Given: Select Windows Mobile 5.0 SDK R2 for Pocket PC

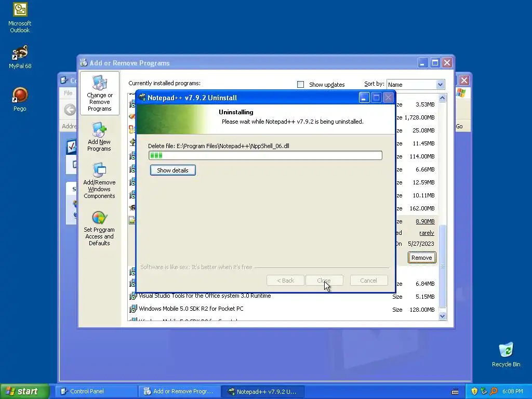Looking at the screenshot, I should click(x=191, y=309).
